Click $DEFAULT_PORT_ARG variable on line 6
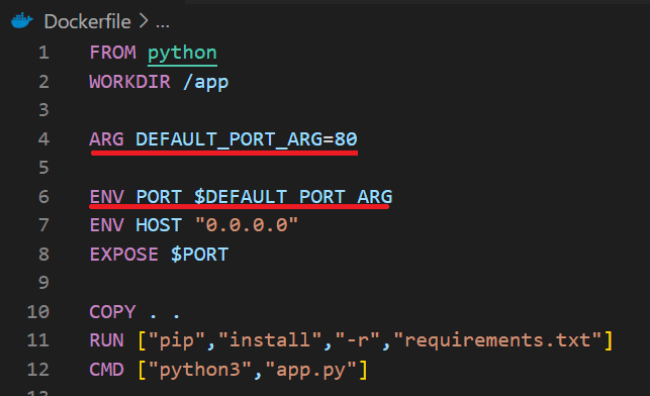The height and width of the screenshot is (396, 650). point(293,197)
